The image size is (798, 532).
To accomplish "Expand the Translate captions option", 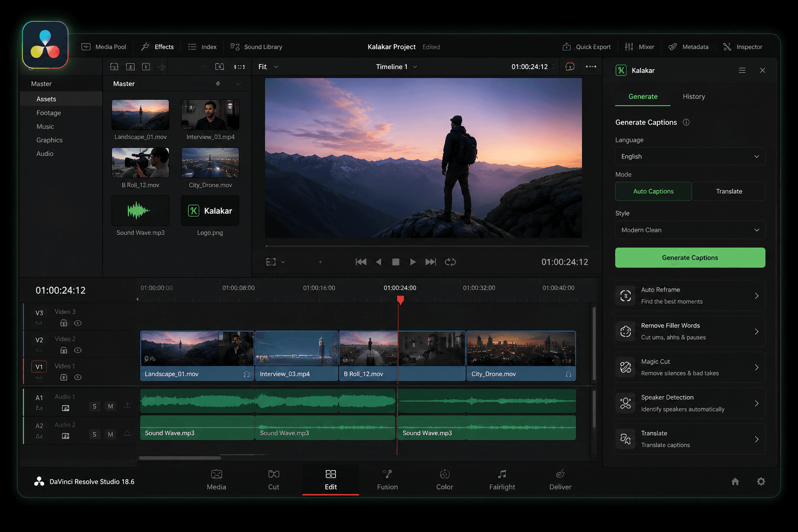I will 690,439.
